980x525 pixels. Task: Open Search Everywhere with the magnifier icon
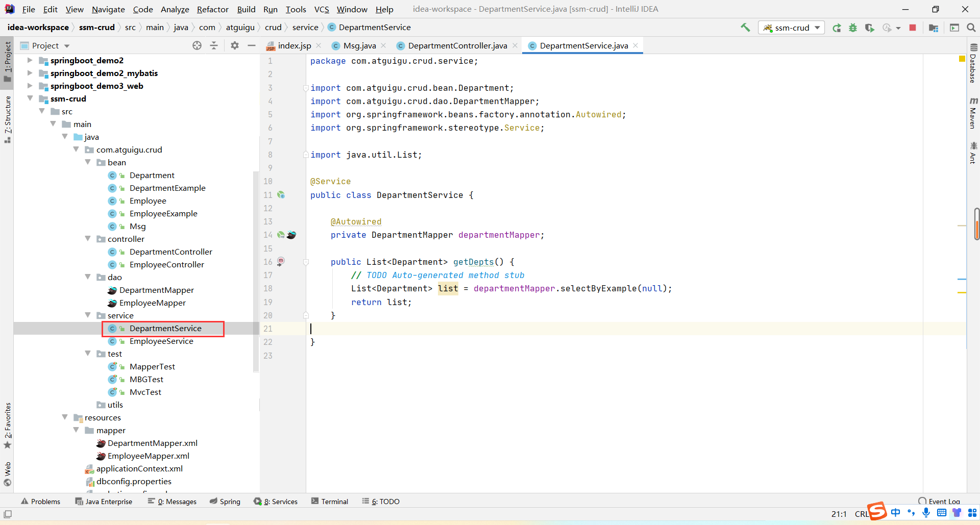(x=971, y=28)
